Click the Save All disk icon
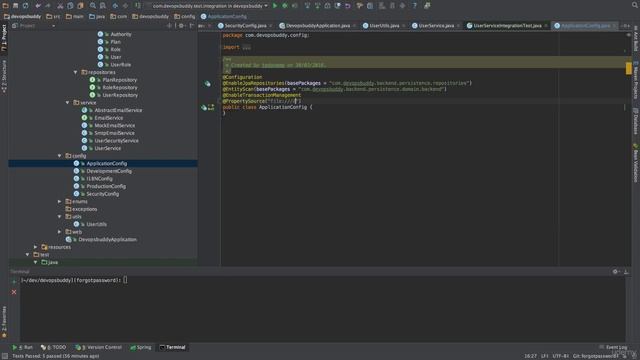The height and width of the screenshot is (360, 640). tap(16, 6)
